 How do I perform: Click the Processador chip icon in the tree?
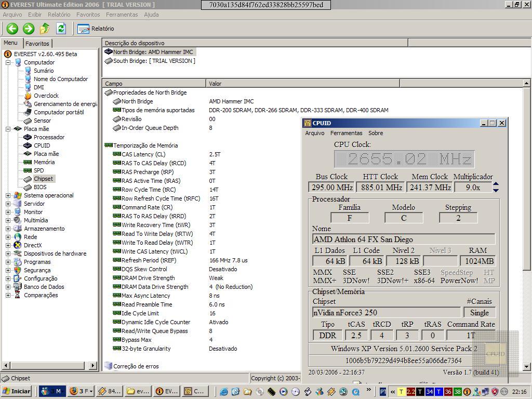coord(28,137)
